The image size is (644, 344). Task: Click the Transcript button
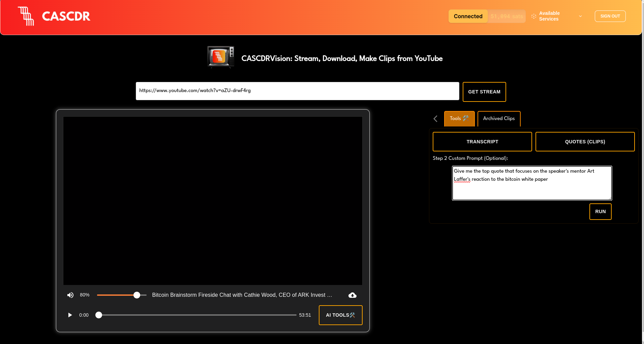482,142
